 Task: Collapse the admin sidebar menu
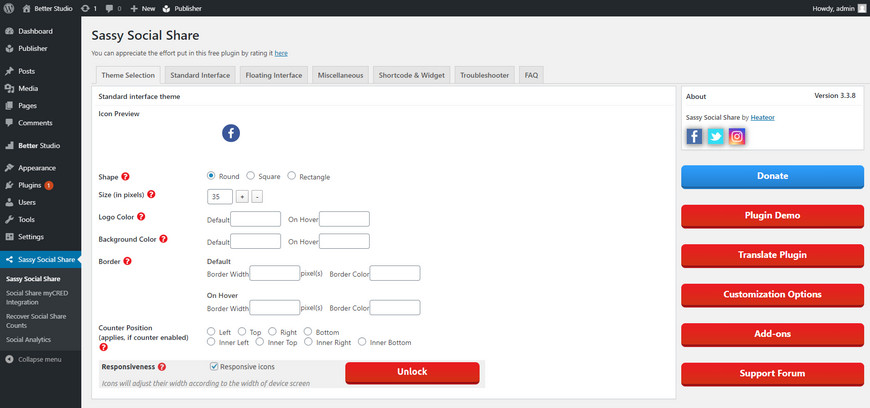[x=33, y=359]
